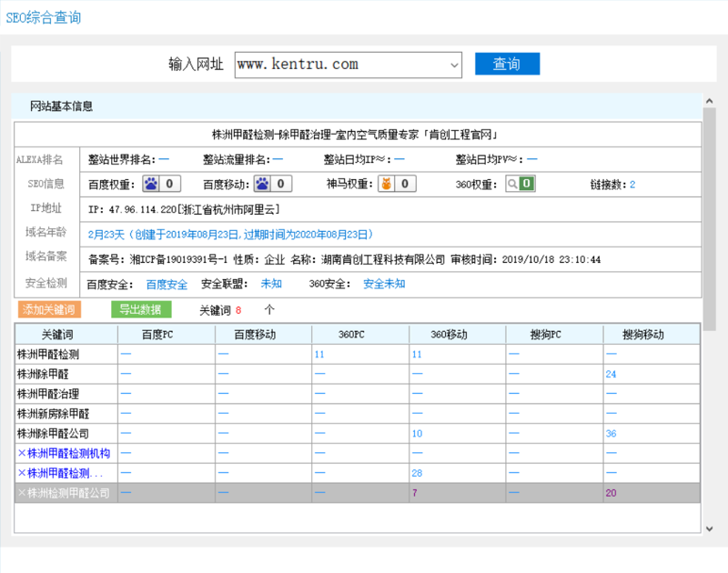Click 360PC rank 11 for 株洲甲醛检测
The height and width of the screenshot is (573, 728).
319,355
